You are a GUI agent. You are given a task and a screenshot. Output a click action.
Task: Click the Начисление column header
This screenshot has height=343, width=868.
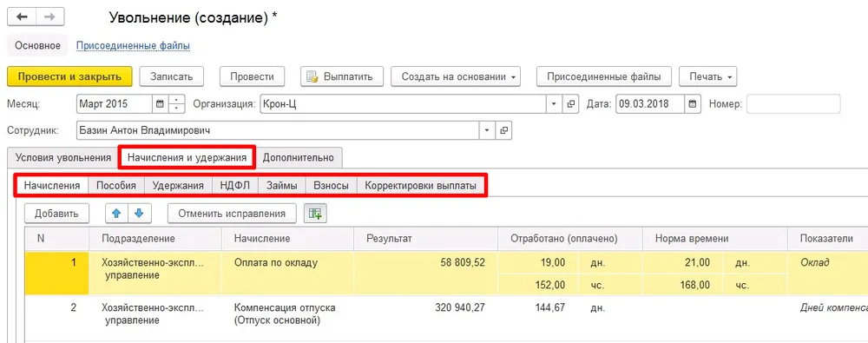tap(287, 238)
